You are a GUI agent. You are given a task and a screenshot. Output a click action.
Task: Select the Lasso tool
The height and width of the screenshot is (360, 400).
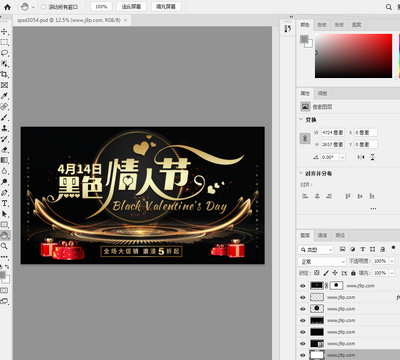point(4,53)
